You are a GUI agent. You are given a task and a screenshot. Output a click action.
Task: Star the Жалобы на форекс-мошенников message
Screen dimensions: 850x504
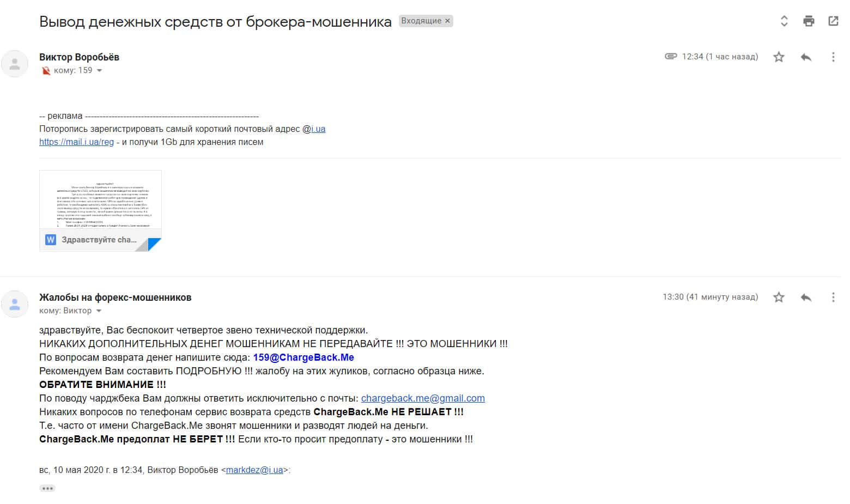779,297
